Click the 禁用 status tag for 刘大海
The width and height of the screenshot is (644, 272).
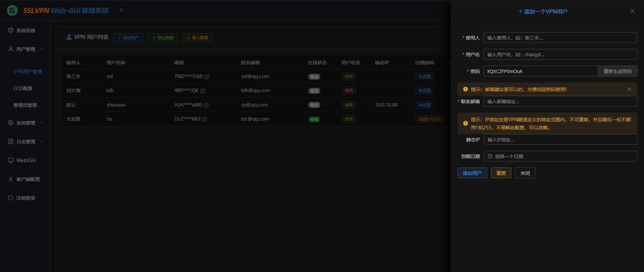click(x=349, y=90)
